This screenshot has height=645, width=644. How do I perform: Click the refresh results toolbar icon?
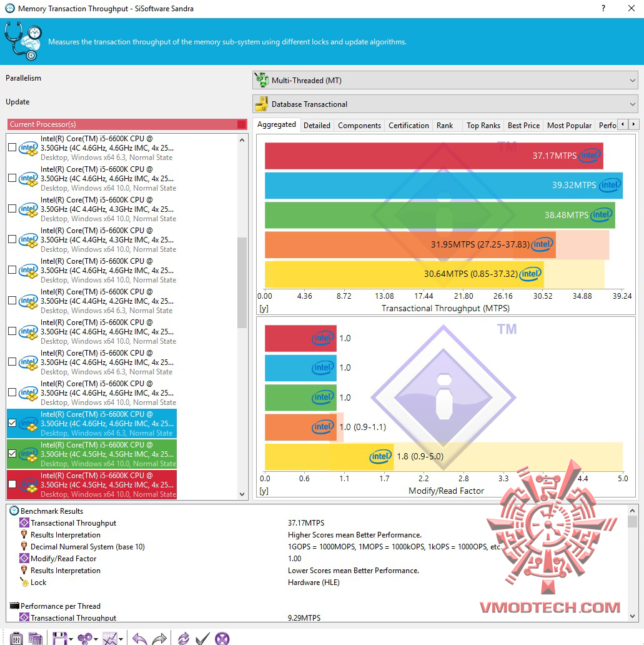point(184,638)
